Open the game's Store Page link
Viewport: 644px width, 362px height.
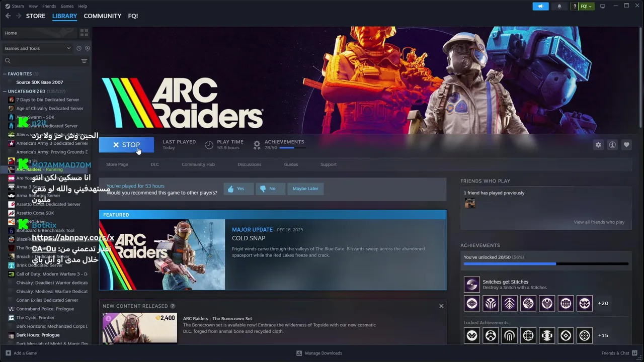click(x=117, y=164)
